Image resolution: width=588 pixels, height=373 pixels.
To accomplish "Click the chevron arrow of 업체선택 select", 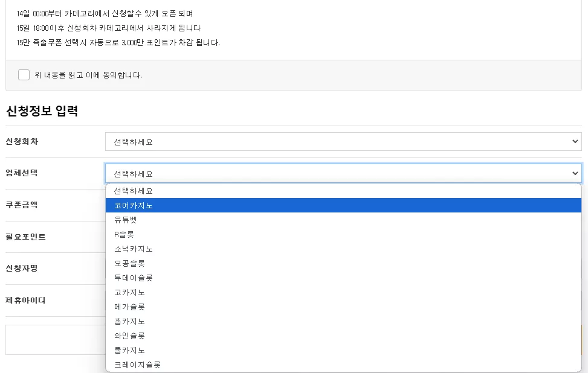I will [575, 173].
